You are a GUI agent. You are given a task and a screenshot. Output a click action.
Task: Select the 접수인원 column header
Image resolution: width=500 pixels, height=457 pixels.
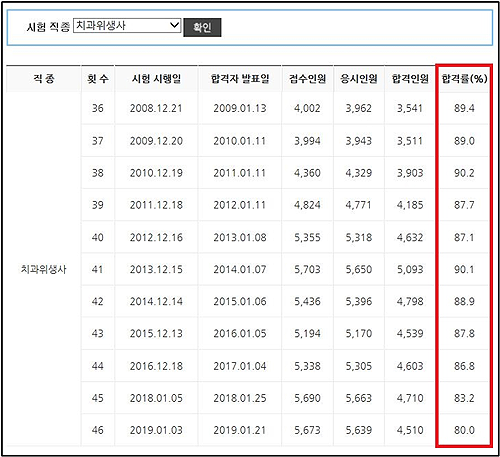point(307,79)
